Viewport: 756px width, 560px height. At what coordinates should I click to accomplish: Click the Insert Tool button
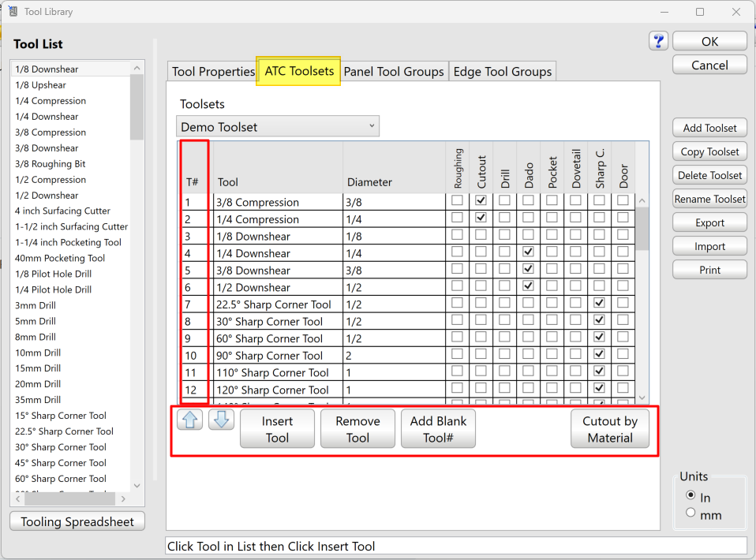277,428
